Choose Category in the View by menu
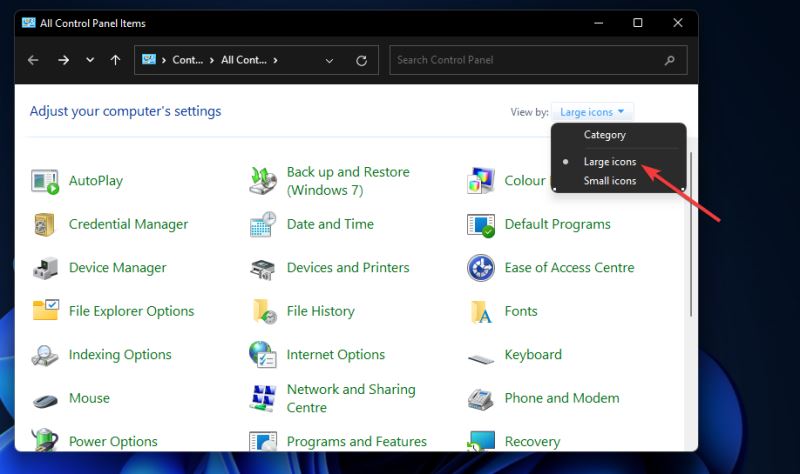This screenshot has height=474, width=800. pyautogui.click(x=604, y=135)
